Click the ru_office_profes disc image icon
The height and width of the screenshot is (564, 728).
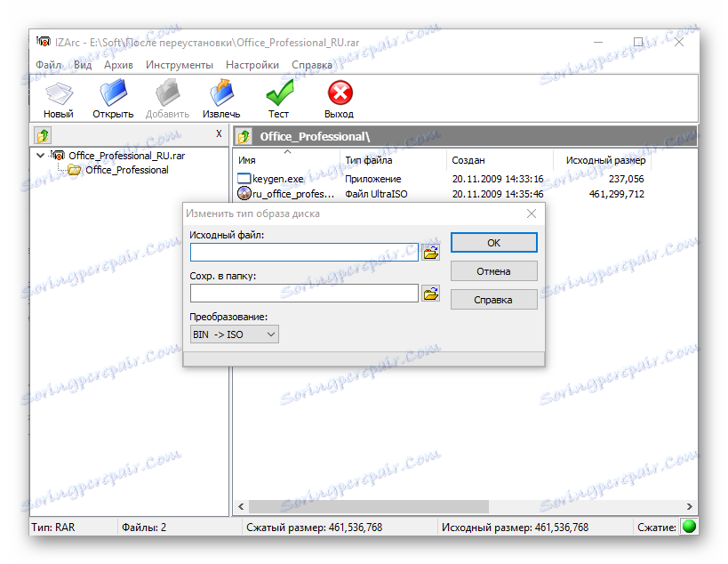click(x=244, y=193)
